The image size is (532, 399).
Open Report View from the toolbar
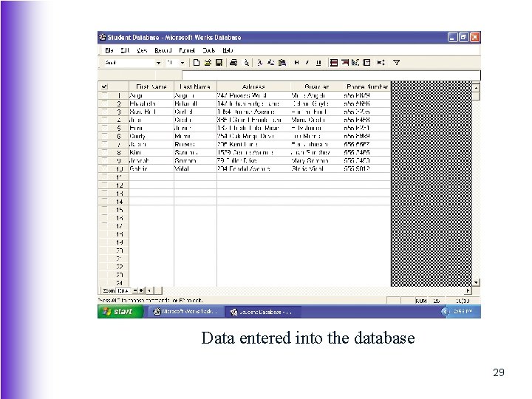(366, 62)
